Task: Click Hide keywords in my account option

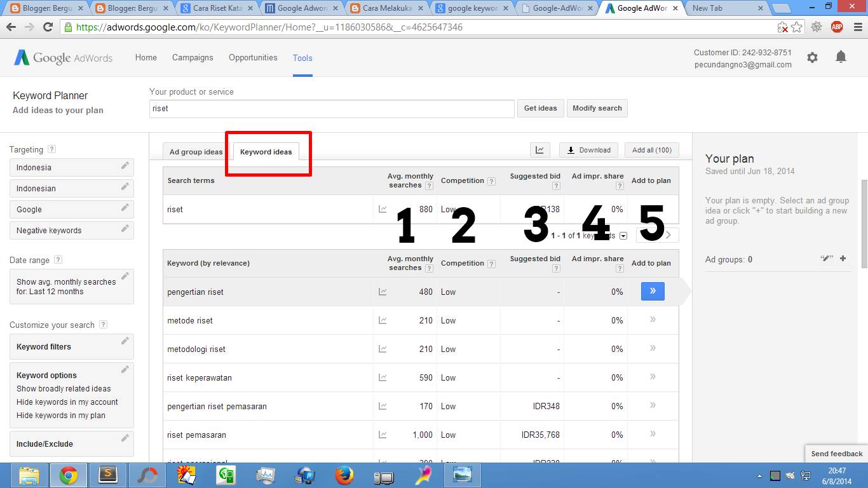Action: (67, 402)
